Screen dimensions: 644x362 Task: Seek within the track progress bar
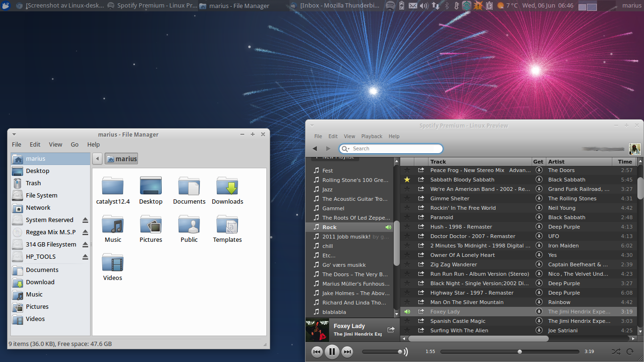pyautogui.click(x=510, y=352)
